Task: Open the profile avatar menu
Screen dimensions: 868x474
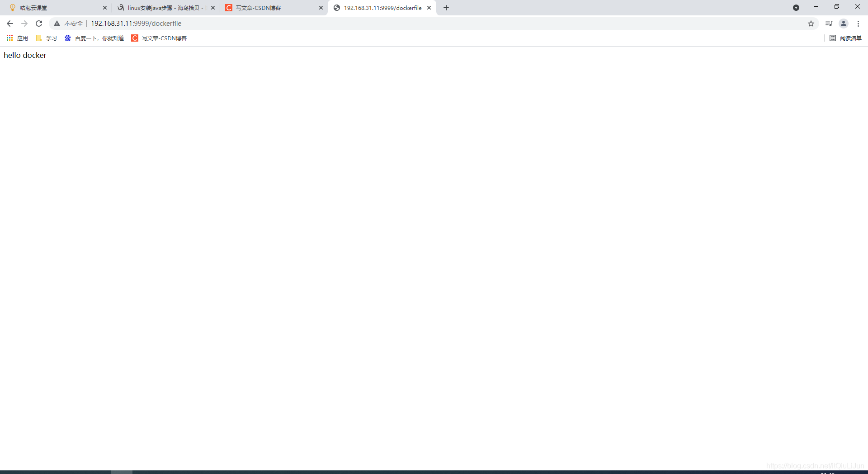Action: (844, 24)
